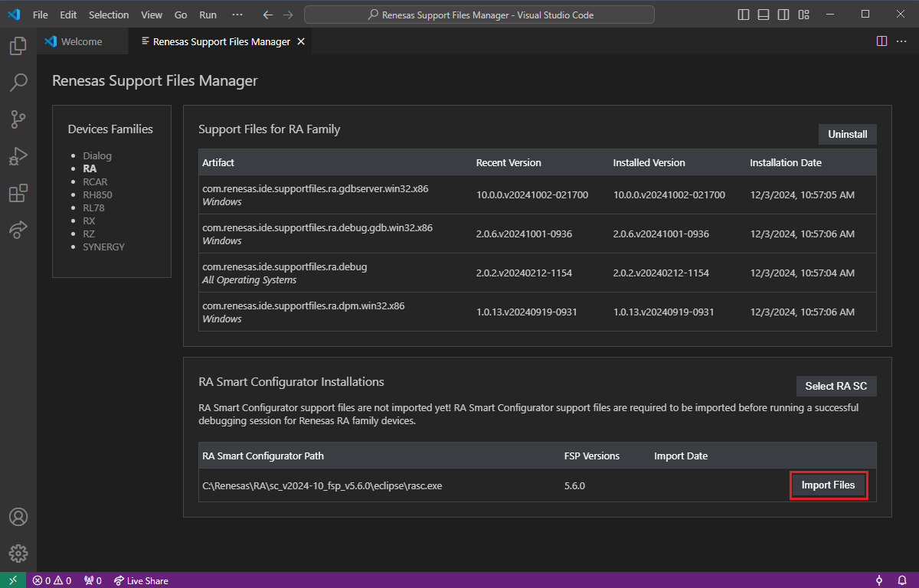Click the Installed Version column header
Image resolution: width=919 pixels, height=588 pixels.
(x=649, y=162)
